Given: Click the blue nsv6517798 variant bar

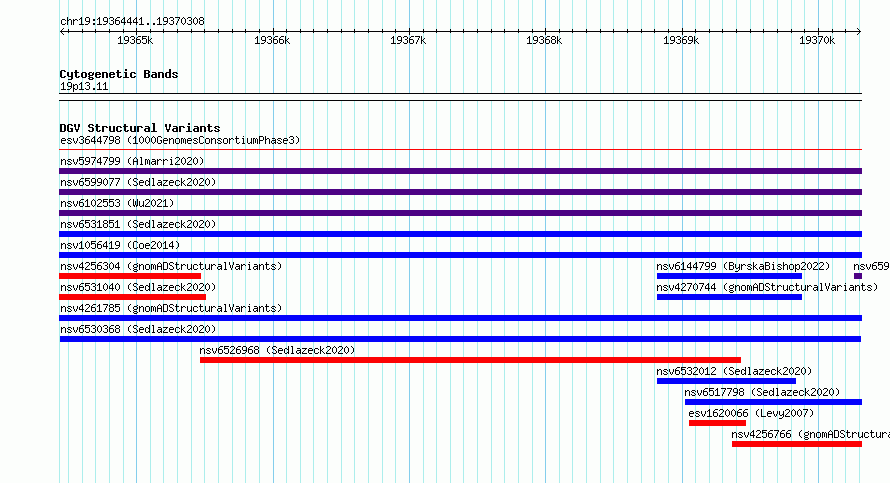Looking at the screenshot, I should (773, 402).
